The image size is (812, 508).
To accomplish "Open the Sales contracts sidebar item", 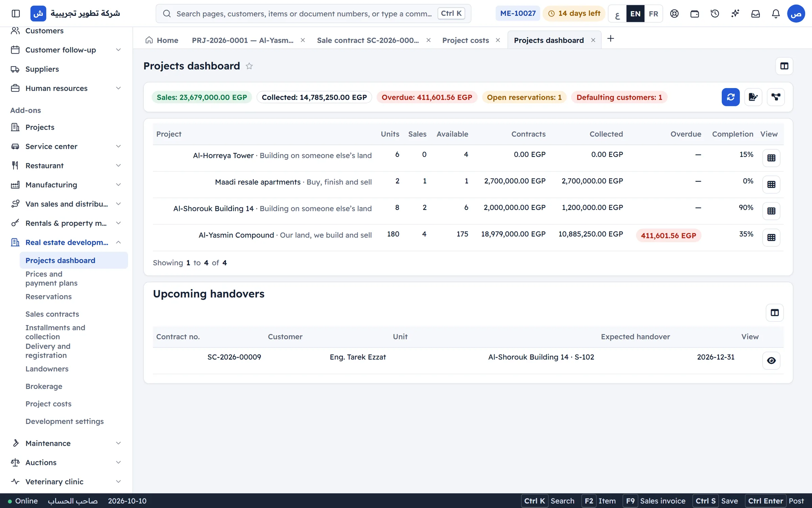I will click(52, 314).
